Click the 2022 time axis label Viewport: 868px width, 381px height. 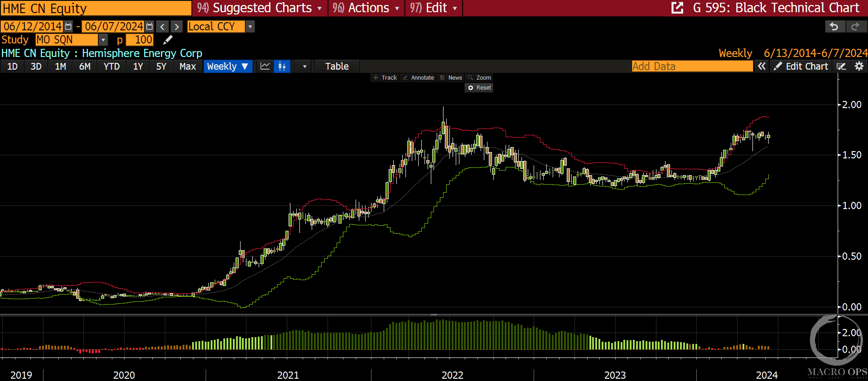[x=453, y=375]
